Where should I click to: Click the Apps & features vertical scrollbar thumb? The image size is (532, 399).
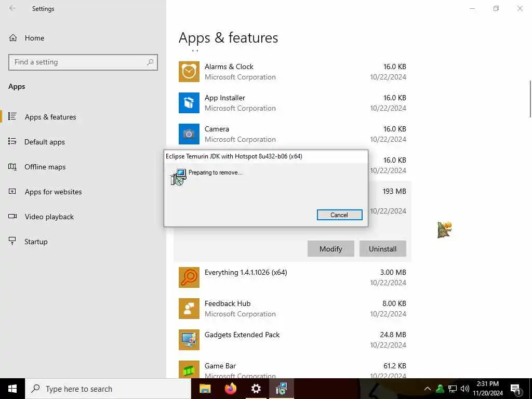click(x=530, y=99)
